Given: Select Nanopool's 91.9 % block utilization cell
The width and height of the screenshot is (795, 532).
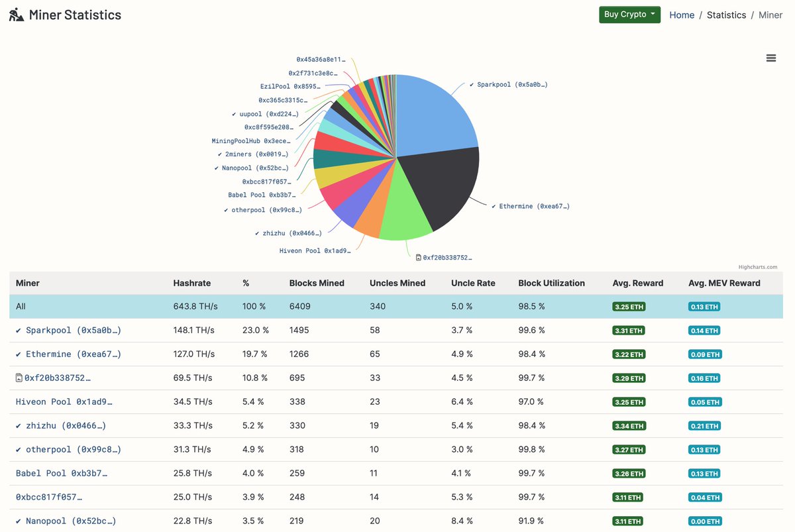Looking at the screenshot, I should (x=531, y=521).
